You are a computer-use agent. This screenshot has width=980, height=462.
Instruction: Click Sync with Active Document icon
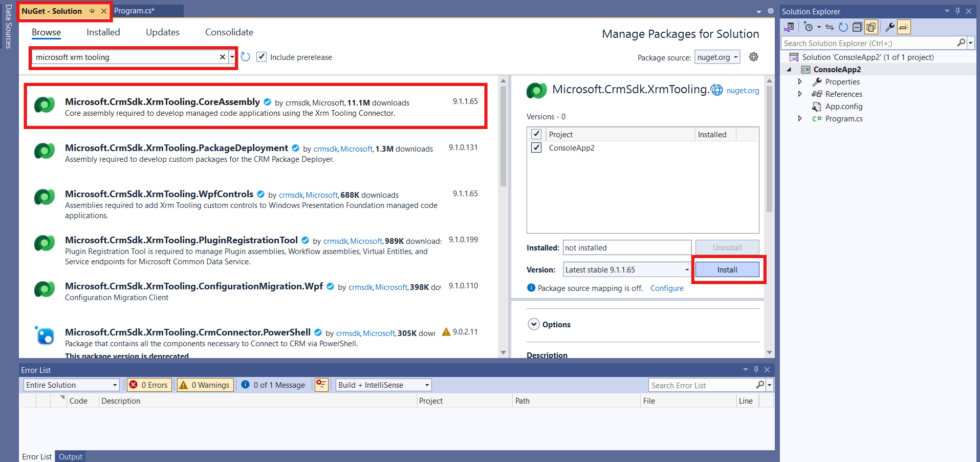[830, 27]
